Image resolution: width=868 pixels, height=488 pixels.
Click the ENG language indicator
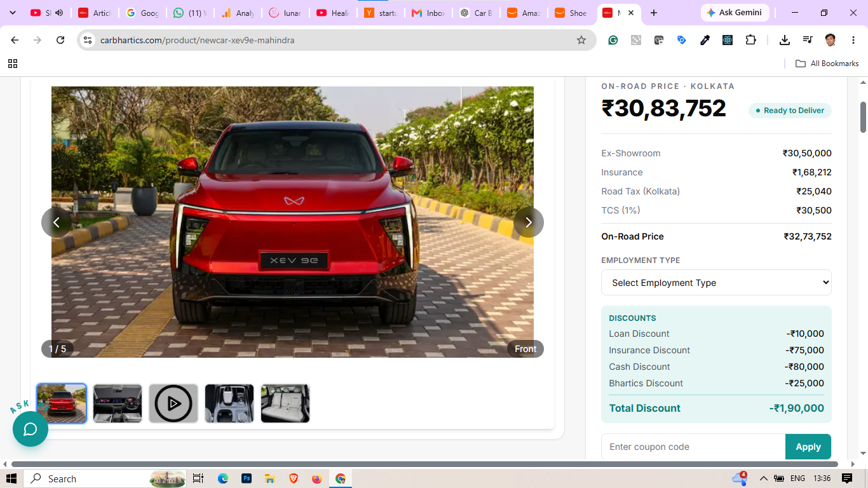click(x=797, y=478)
